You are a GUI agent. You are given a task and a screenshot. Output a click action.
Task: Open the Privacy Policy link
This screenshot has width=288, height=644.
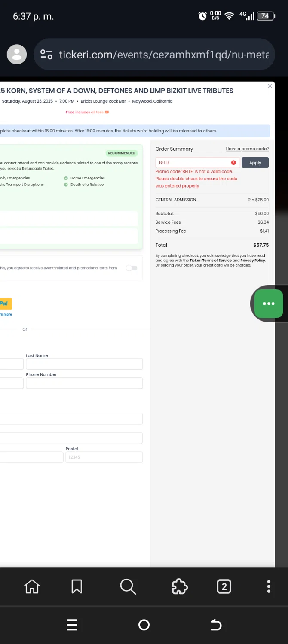coord(253,261)
